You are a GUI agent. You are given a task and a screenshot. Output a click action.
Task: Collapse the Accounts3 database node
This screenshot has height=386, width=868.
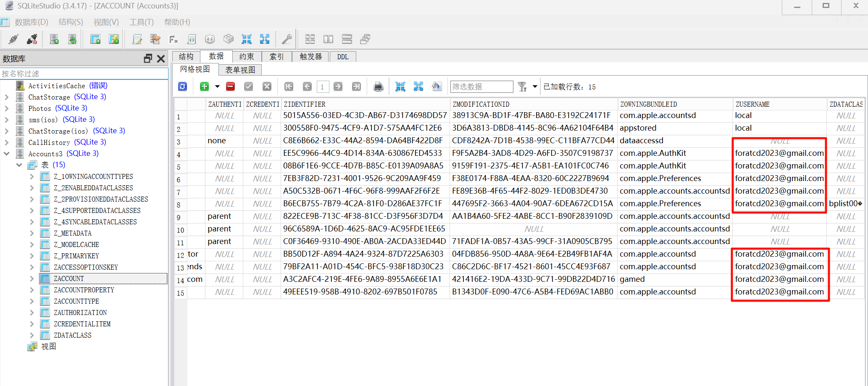click(7, 154)
